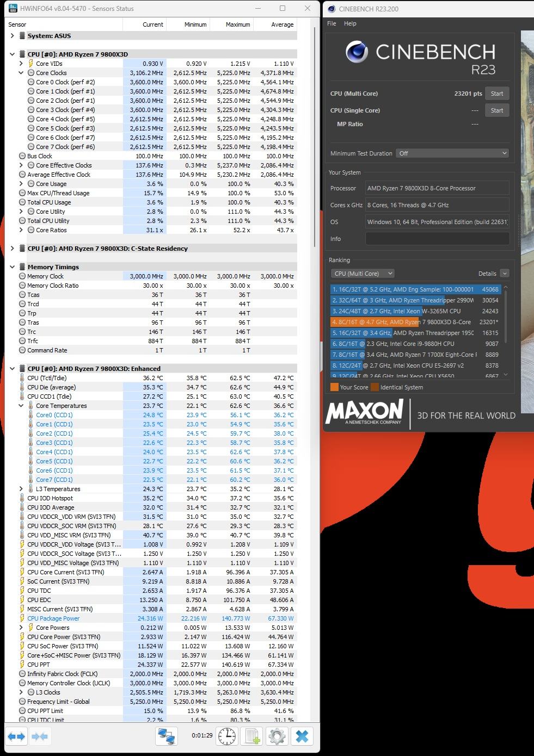Click the Cinebench title bar app icon
Screen dimensions: 534x756
pos(332,9)
